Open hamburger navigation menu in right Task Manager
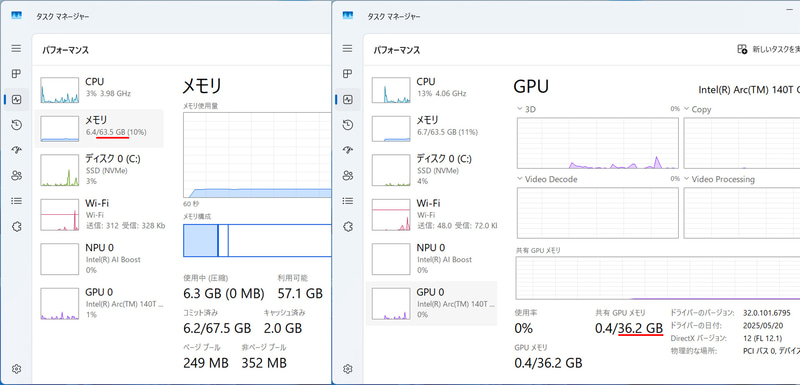800x385 pixels. point(347,48)
